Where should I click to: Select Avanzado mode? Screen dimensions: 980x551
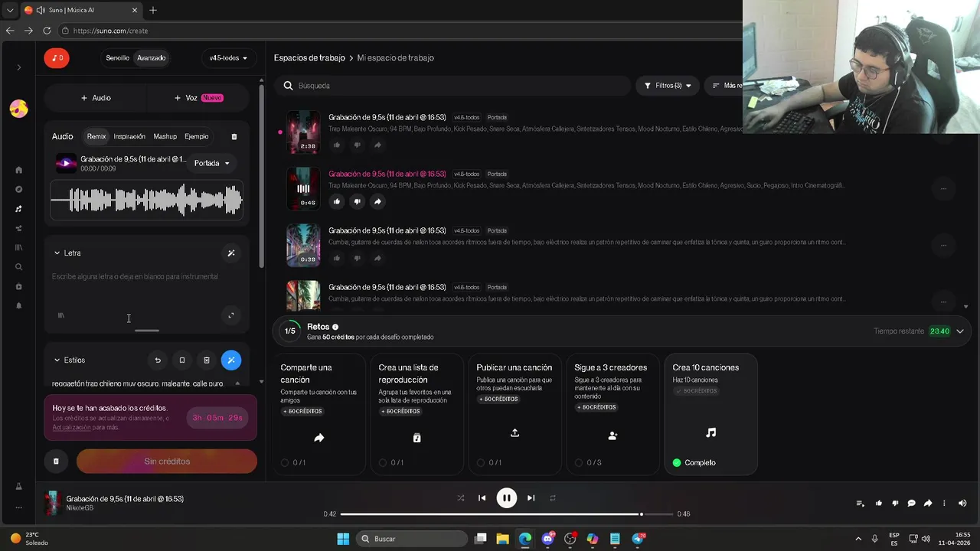point(152,58)
